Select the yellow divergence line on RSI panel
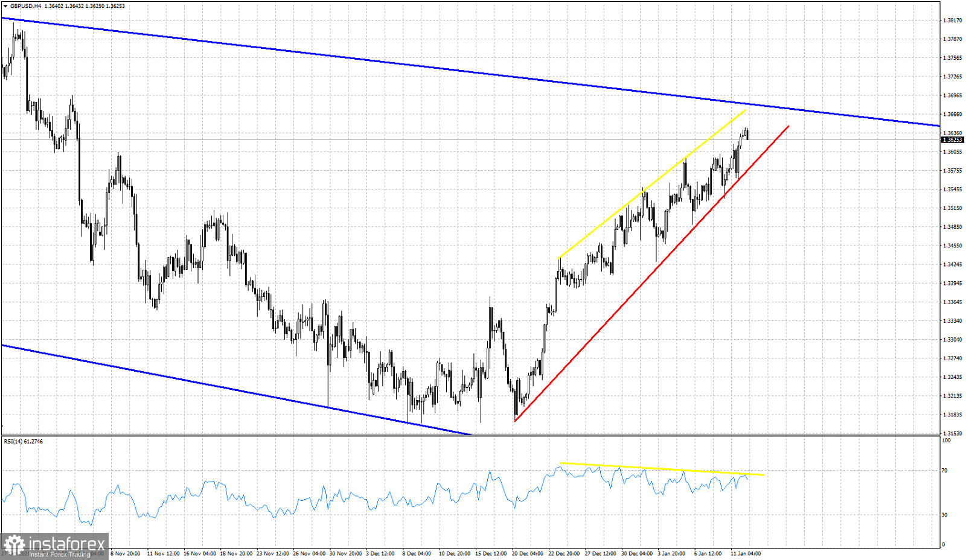 [x=662, y=469]
